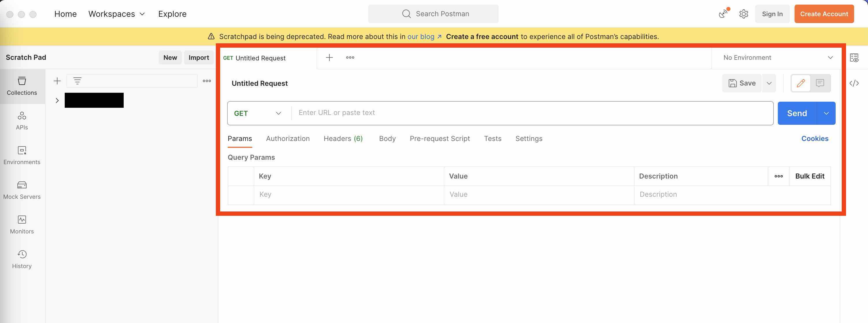Click the New button
The image size is (868, 323).
[170, 57]
